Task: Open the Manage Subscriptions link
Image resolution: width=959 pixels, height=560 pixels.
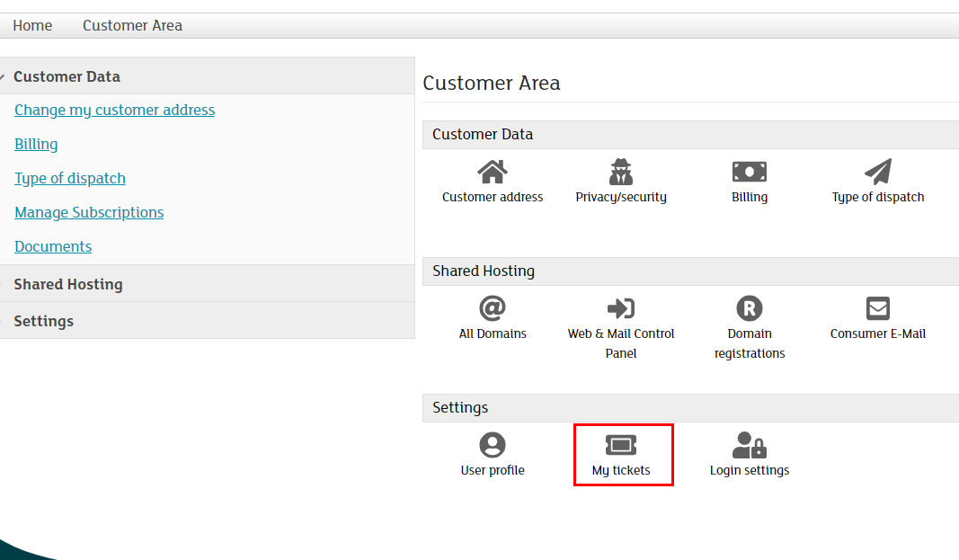Action: tap(89, 212)
